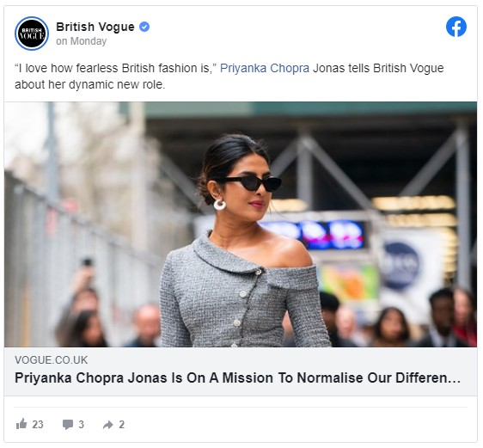
Task: Click the link preview footer area
Action: coord(241,371)
